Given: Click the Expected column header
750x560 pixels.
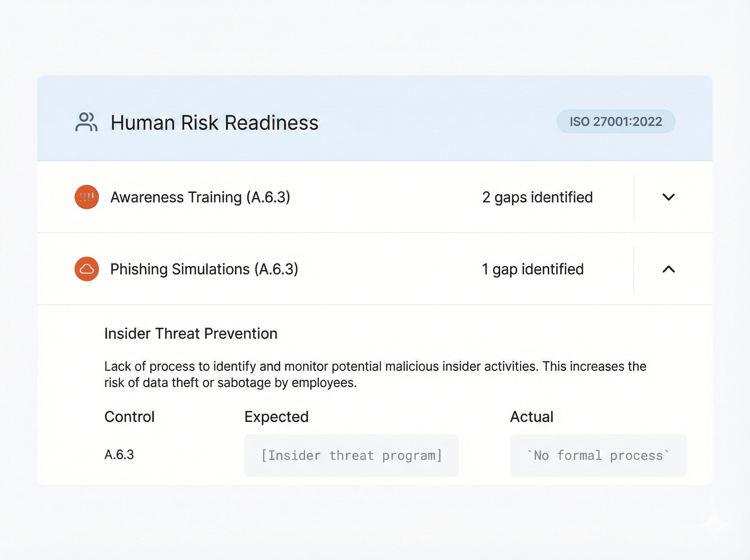Looking at the screenshot, I should pos(276,417).
